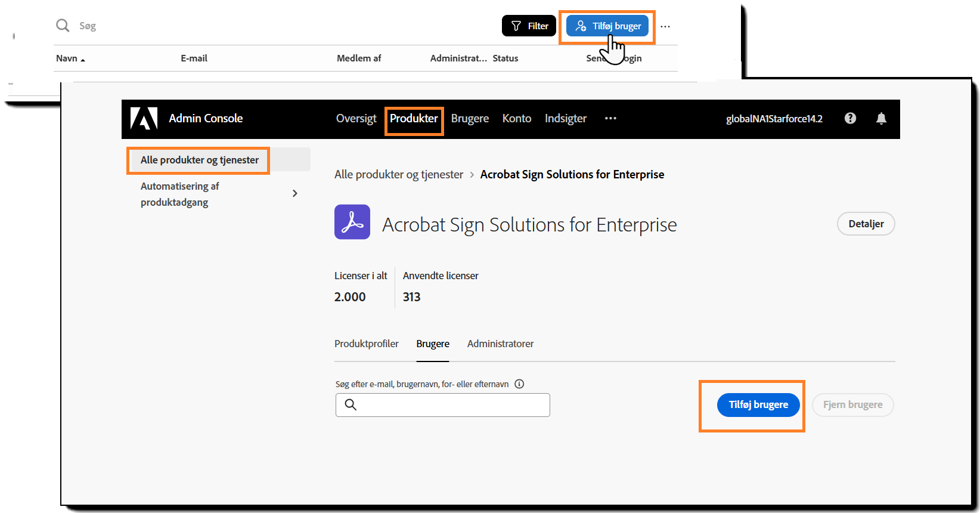Screen dimensions: 980x513
Task: Open the globalNA1Starforce14.2 organization name
Action: click(x=774, y=118)
